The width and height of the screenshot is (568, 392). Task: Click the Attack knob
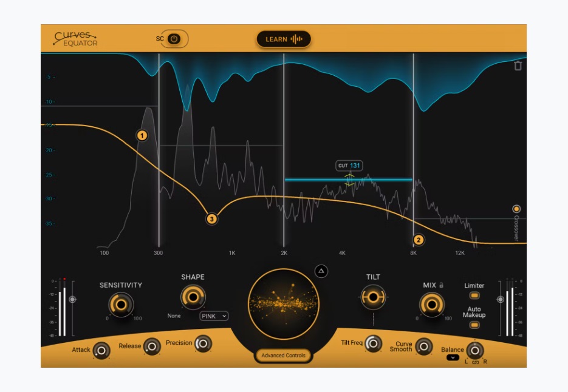click(101, 350)
